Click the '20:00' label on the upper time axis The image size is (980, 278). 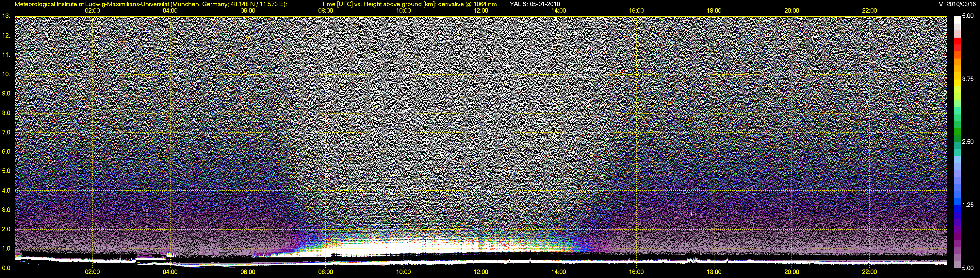coord(792,11)
